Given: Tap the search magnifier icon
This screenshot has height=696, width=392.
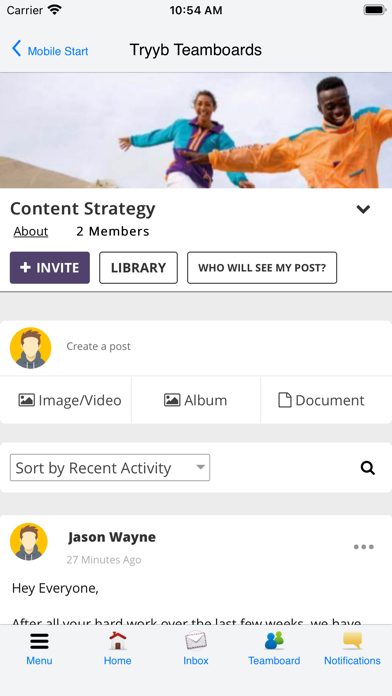Looking at the screenshot, I should coord(368,468).
